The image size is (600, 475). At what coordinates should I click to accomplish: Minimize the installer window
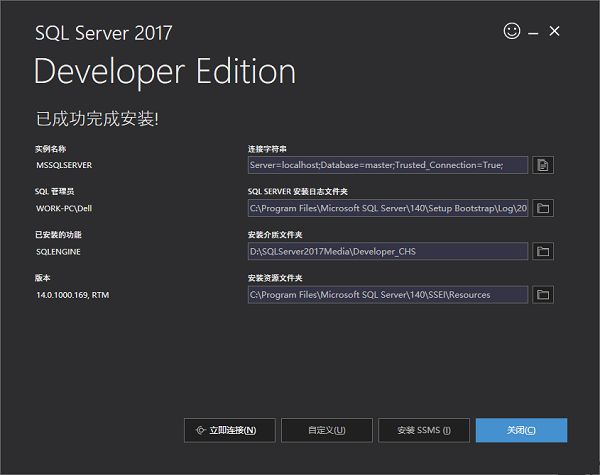pos(533,33)
